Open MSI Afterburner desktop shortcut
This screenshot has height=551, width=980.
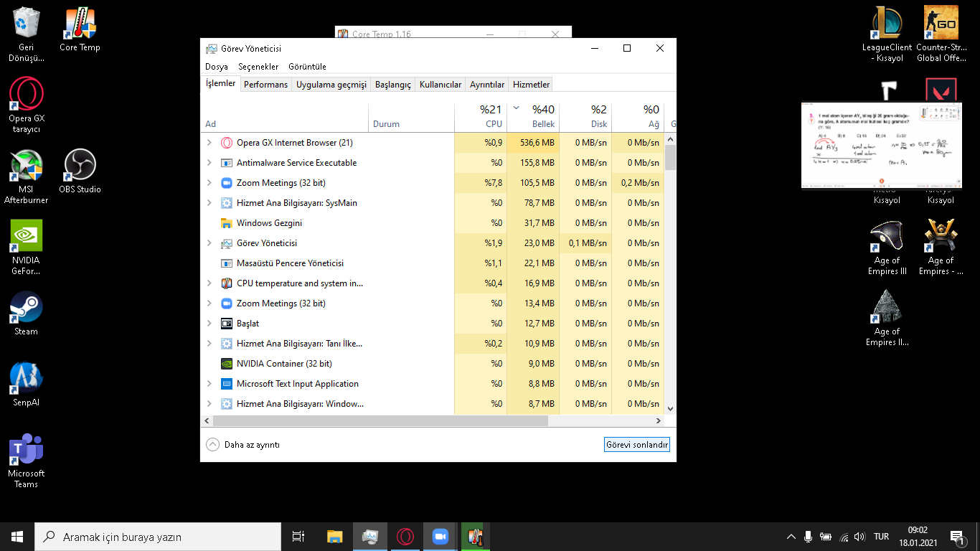click(x=27, y=176)
